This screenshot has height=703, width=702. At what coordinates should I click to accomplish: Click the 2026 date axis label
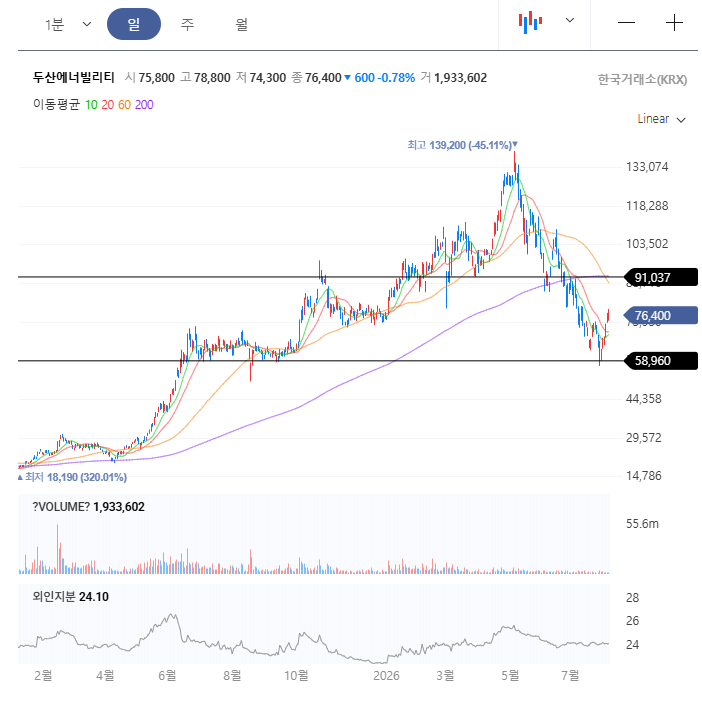(386, 676)
